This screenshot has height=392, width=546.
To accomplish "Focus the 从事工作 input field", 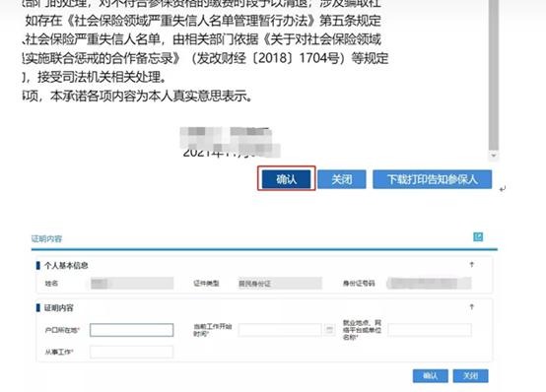I will coord(132,352).
